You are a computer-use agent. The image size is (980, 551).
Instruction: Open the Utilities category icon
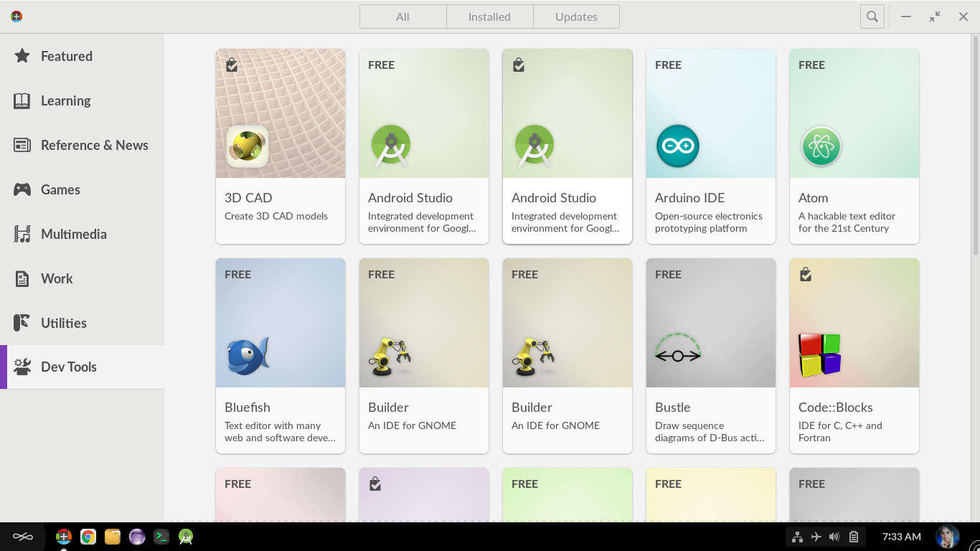click(x=22, y=323)
